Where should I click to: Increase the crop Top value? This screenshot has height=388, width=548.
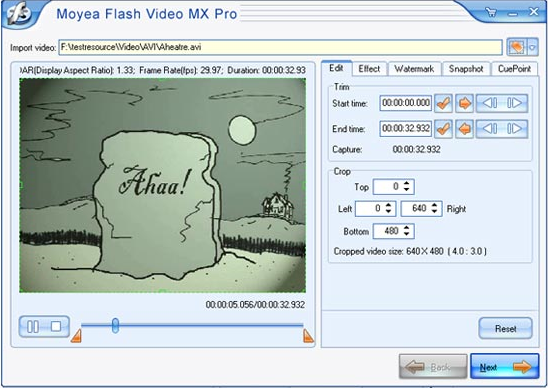pyautogui.click(x=406, y=183)
